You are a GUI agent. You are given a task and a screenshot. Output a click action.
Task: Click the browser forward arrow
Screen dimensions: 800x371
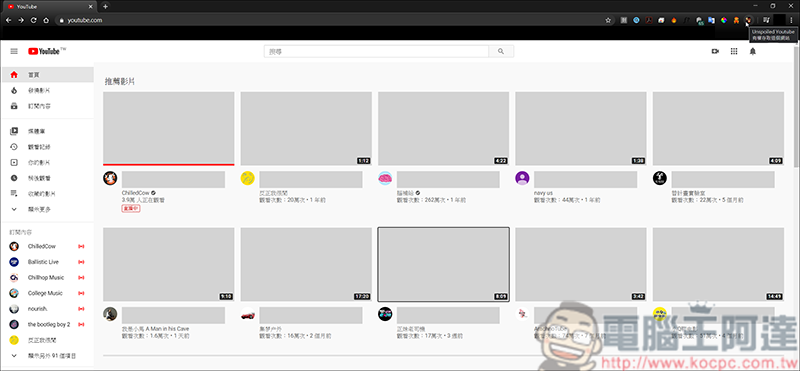pyautogui.click(x=21, y=20)
